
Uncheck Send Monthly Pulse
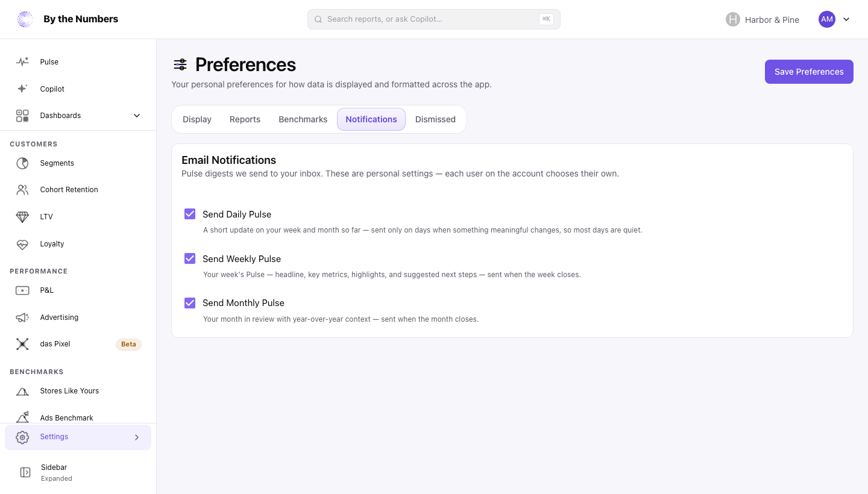(190, 302)
